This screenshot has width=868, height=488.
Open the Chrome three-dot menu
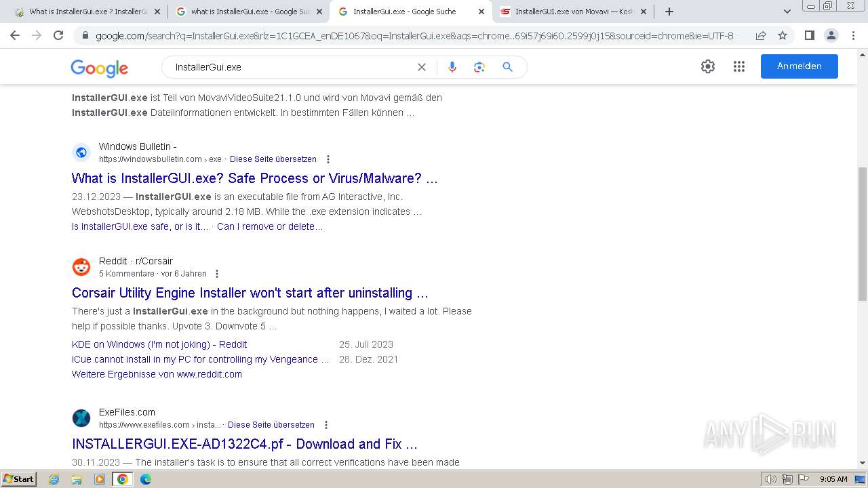pyautogui.click(x=853, y=35)
